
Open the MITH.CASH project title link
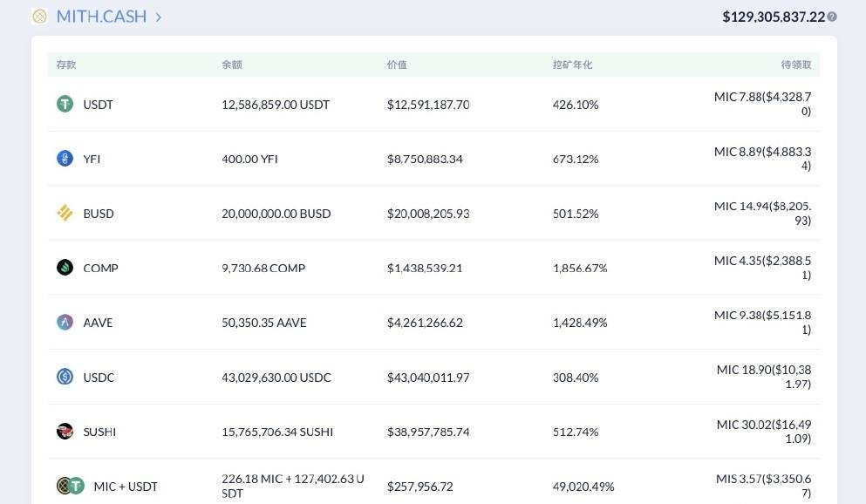point(101,17)
